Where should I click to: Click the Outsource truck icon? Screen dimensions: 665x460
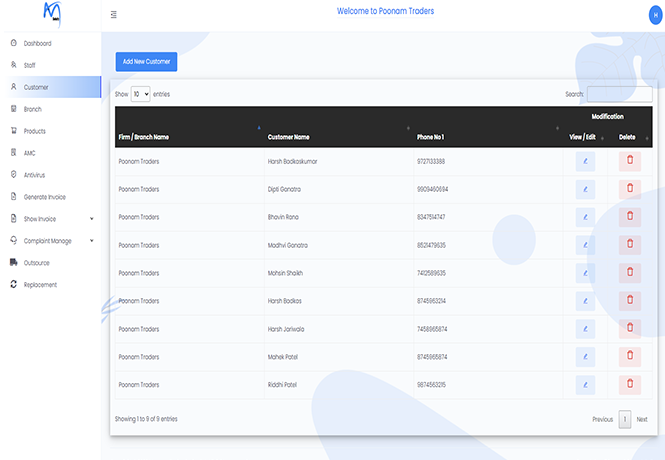tap(14, 262)
